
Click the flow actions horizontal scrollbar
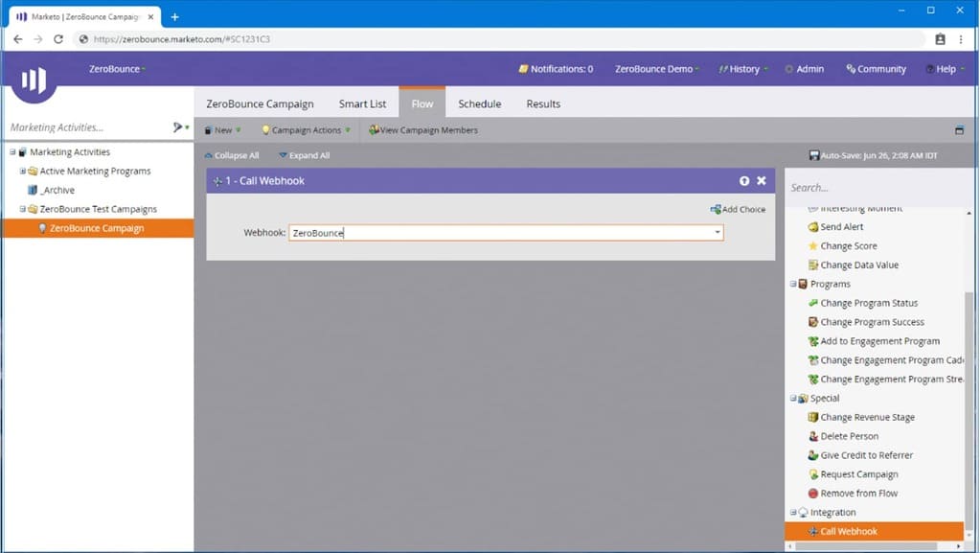pyautogui.click(x=866, y=546)
